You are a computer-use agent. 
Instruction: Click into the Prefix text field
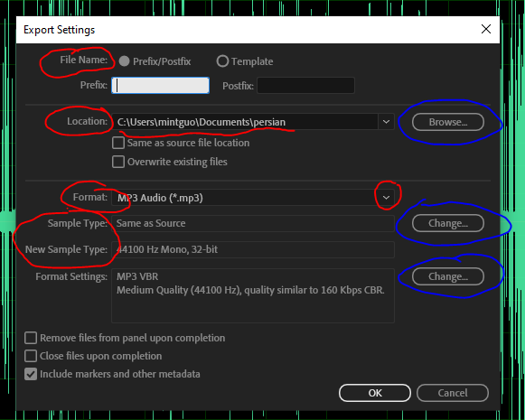160,85
